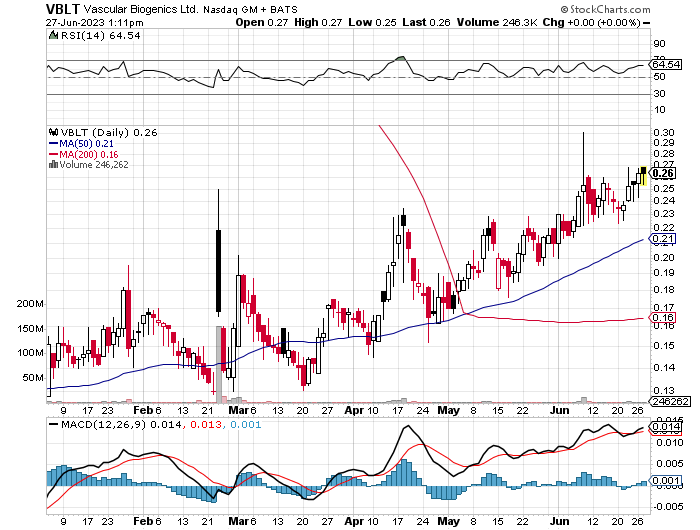Click the black MACD line marker in legend
The width and height of the screenshot is (700, 530).
pyautogui.click(x=54, y=424)
